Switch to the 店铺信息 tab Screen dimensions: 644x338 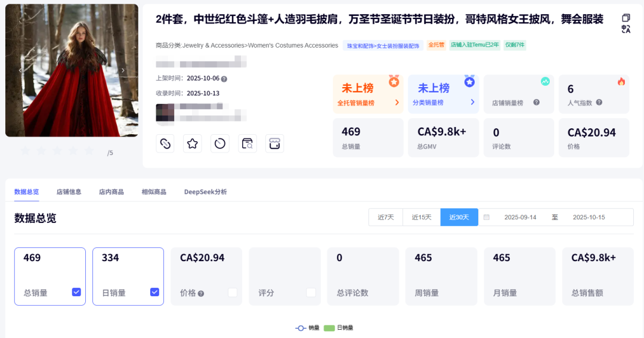pos(69,192)
